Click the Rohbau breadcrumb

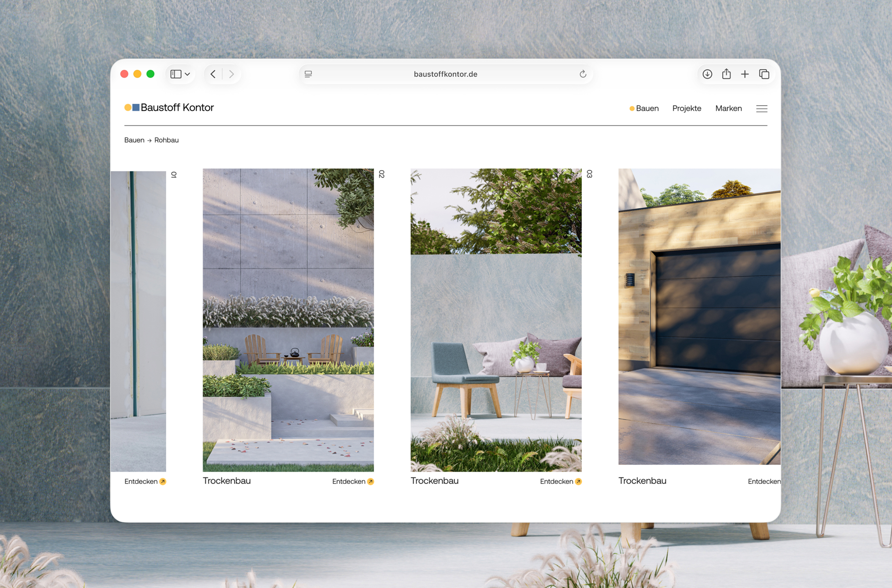(x=167, y=140)
